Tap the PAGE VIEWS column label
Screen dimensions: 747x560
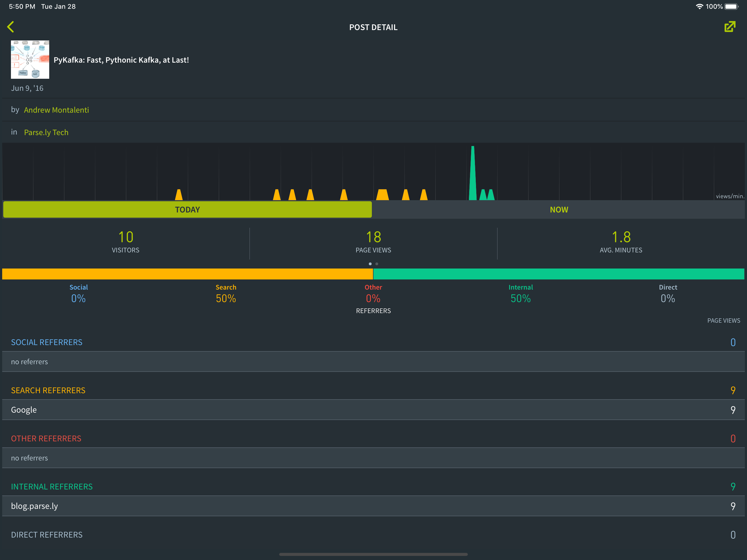tap(724, 320)
